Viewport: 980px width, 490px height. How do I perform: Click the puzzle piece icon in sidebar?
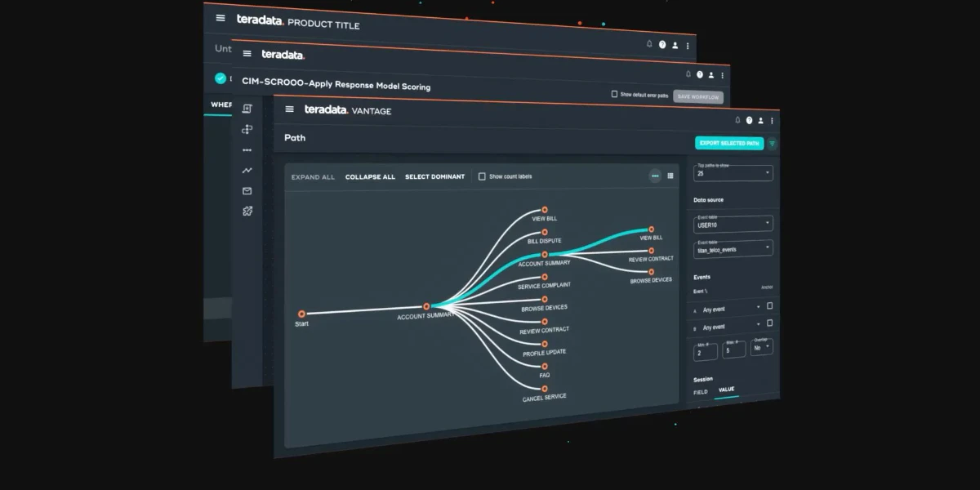(x=247, y=211)
